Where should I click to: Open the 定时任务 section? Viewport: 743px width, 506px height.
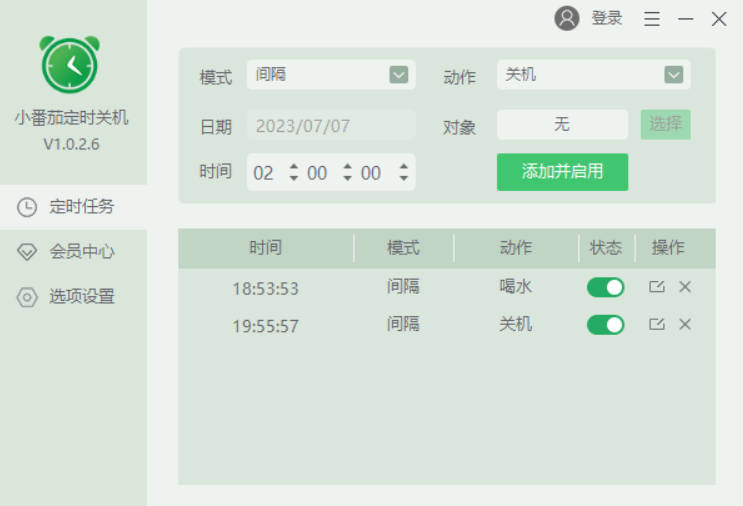[73, 207]
